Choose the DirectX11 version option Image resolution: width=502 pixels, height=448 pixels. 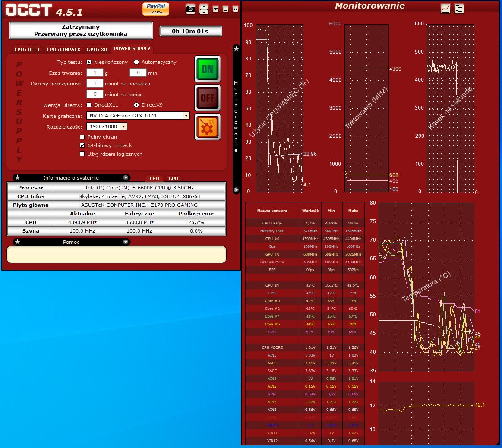point(89,105)
